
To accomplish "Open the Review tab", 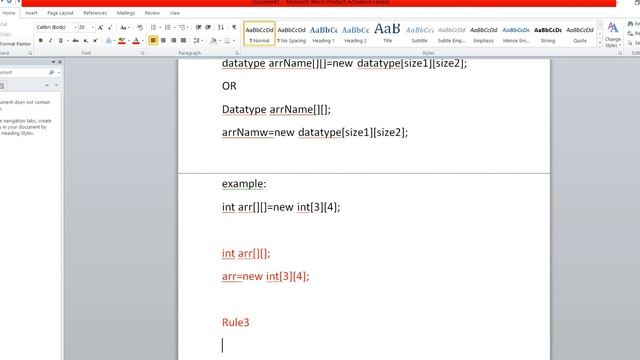I will click(x=152, y=13).
